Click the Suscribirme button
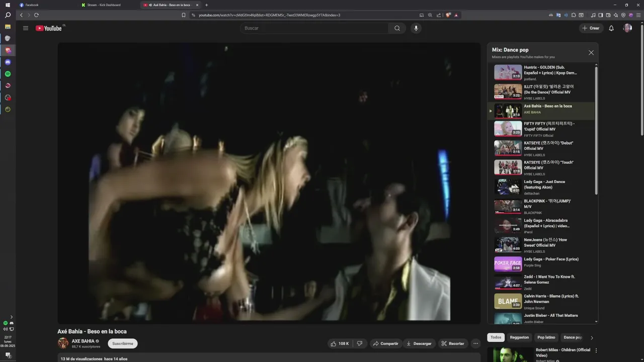The image size is (644, 362). 123,343
